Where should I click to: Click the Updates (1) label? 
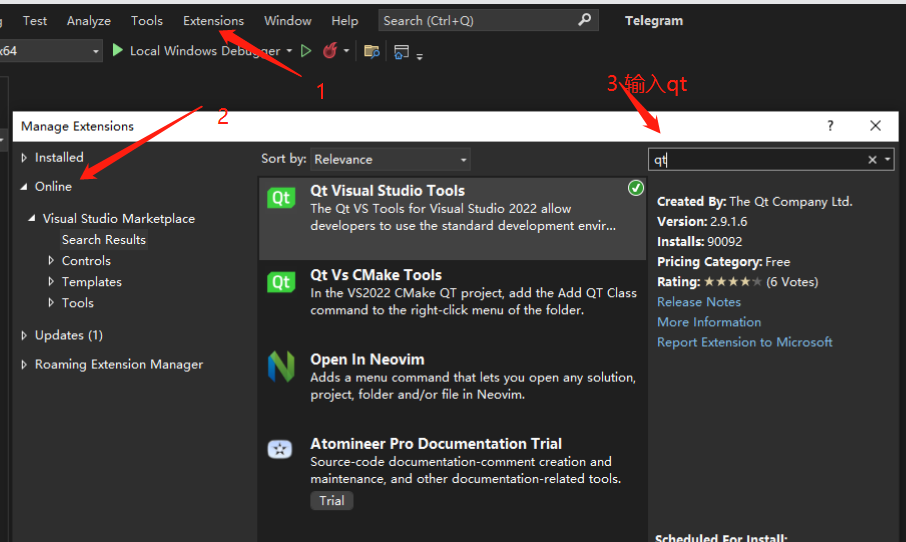[x=69, y=335]
